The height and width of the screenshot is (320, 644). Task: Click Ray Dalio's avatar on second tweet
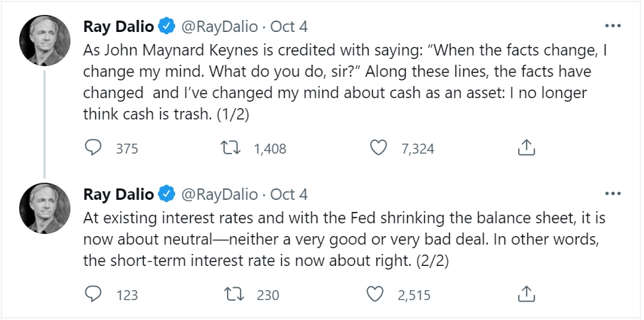click(44, 208)
